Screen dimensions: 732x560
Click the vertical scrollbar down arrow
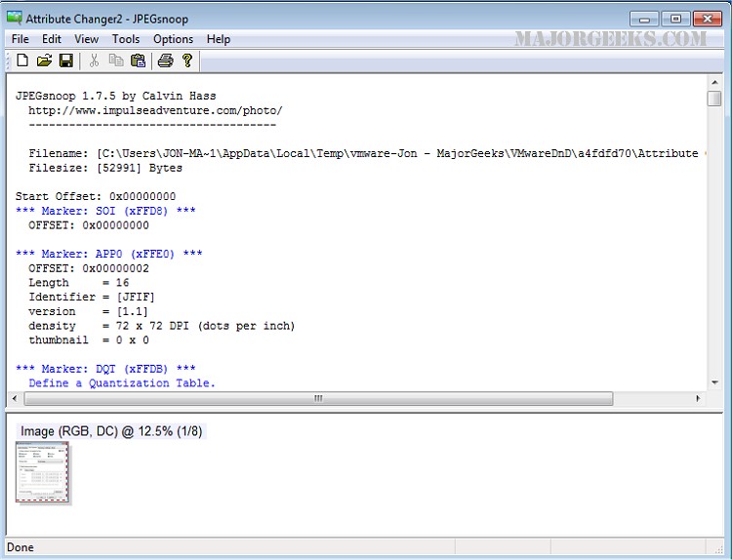point(714,382)
